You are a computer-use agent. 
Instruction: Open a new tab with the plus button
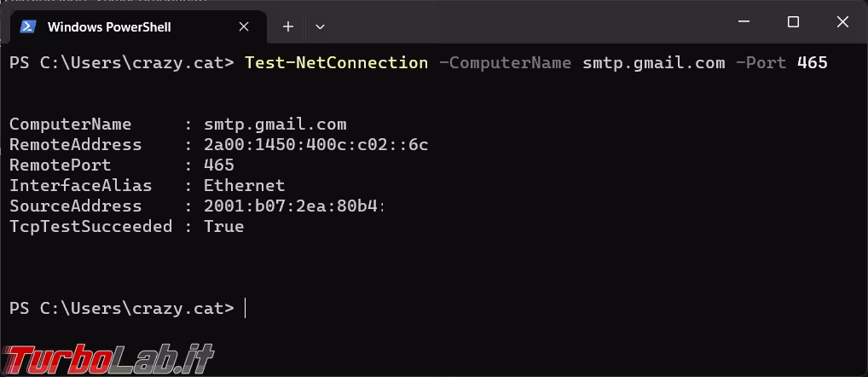coord(288,26)
